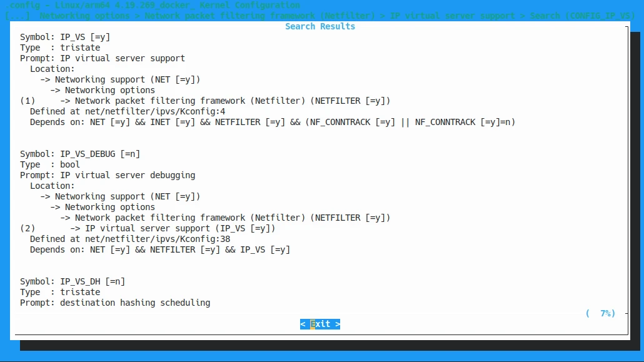Screen dimensions: 644x362
Task: Click the Depends on line mentioning NF_CONNTRACK
Action: click(x=272, y=122)
